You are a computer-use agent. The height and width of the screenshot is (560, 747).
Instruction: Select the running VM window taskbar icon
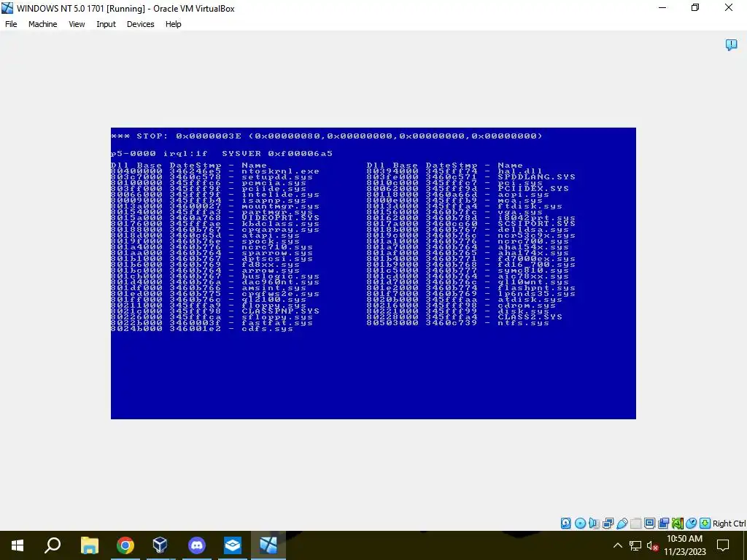pyautogui.click(x=268, y=545)
